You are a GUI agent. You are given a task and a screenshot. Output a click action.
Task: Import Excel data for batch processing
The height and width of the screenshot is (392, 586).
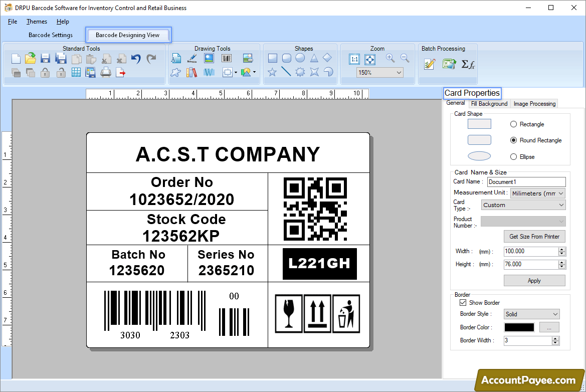click(x=449, y=64)
